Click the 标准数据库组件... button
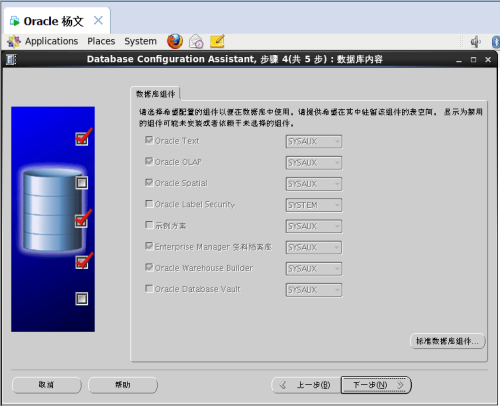 point(447,341)
